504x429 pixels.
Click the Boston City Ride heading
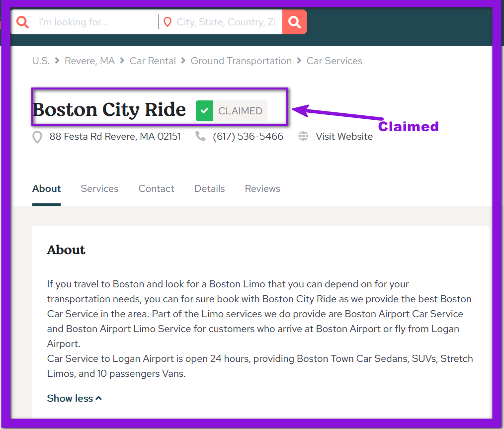point(109,109)
